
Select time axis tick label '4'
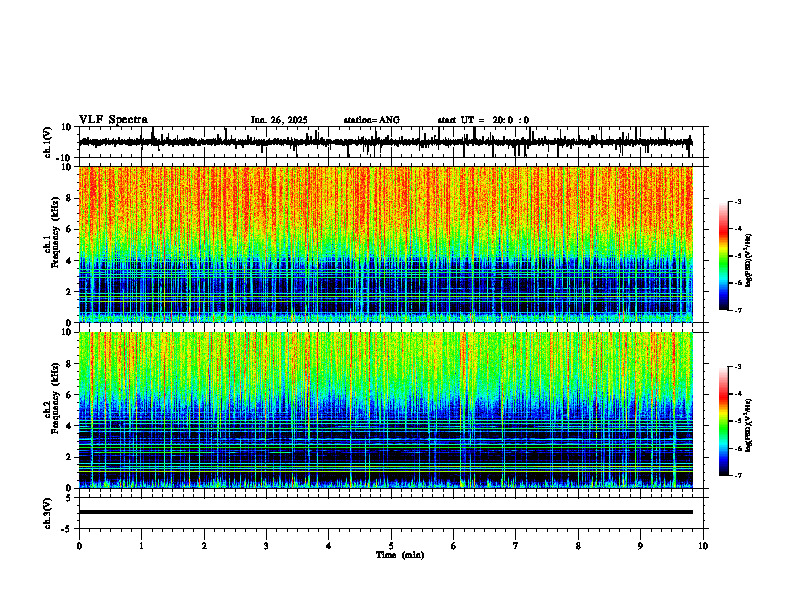329,546
